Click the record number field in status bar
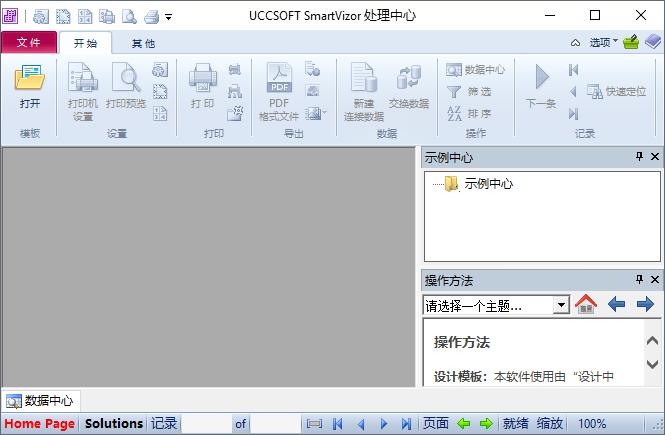 pos(207,424)
